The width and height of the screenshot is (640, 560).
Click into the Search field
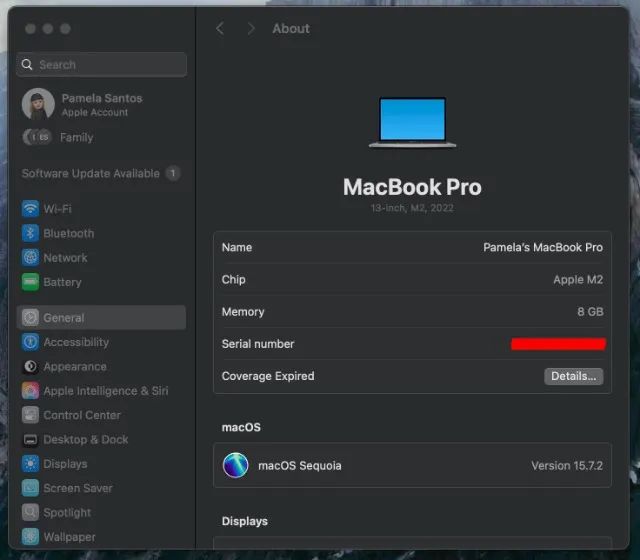pos(102,64)
